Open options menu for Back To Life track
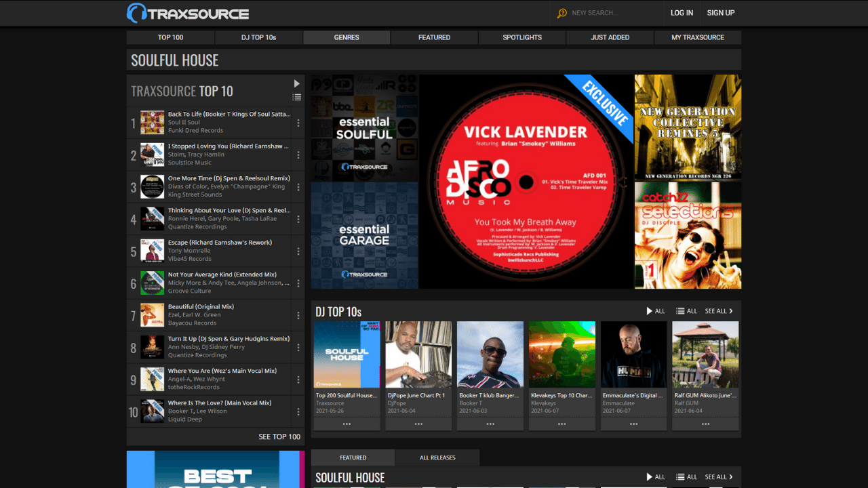This screenshot has width=868, height=488. pyautogui.click(x=298, y=123)
